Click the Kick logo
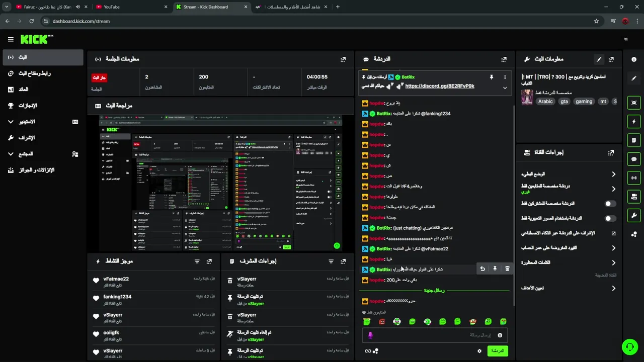This screenshot has width=644, height=362. point(37,39)
